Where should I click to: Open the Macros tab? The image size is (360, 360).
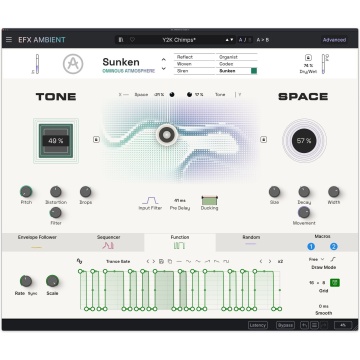click(x=322, y=236)
